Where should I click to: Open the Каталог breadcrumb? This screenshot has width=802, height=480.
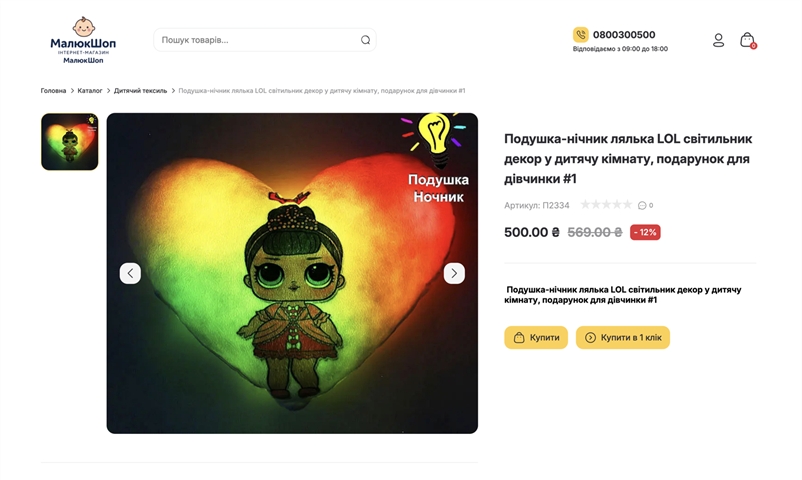(90, 90)
